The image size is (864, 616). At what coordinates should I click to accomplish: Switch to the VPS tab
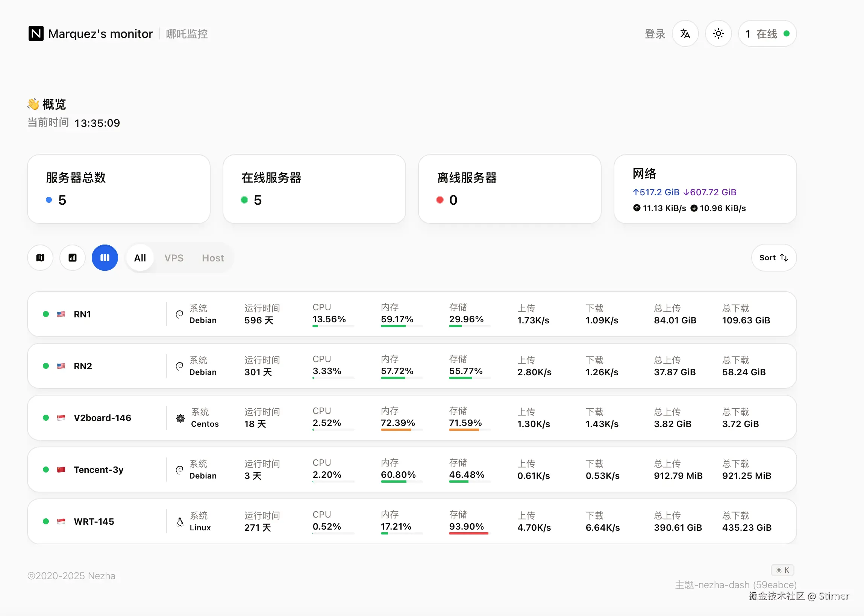tap(173, 258)
